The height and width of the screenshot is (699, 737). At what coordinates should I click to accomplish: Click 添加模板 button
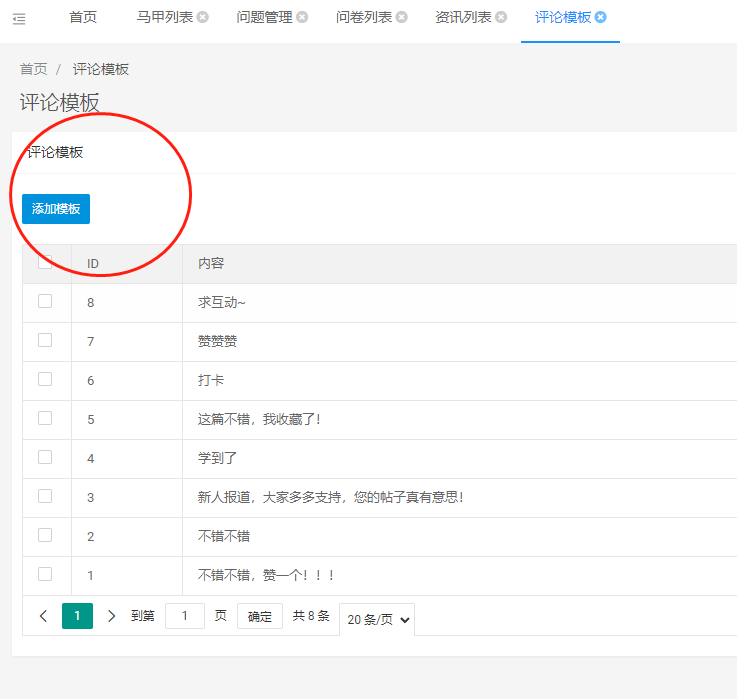tap(56, 209)
